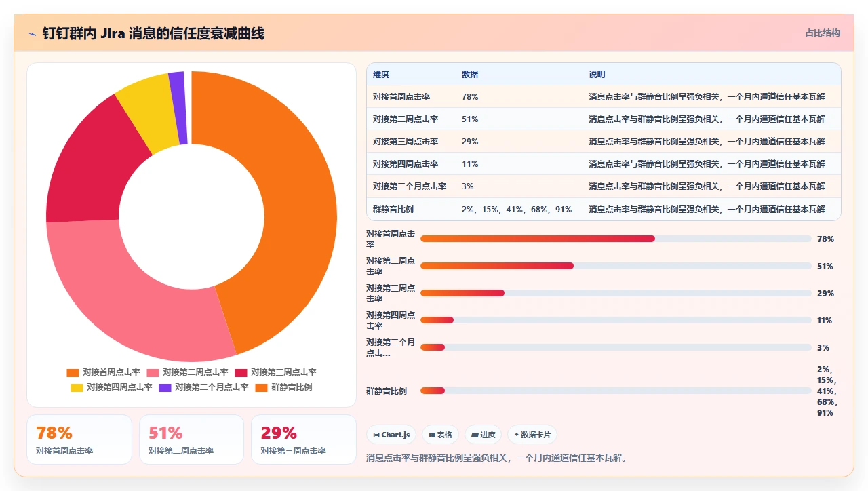
Task: Click the lightning icon beside the title
Action: tap(32, 34)
